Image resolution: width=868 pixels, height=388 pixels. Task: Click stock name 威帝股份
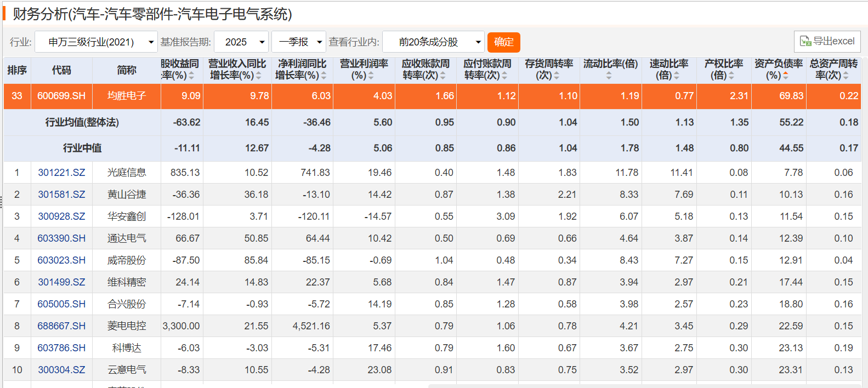[x=127, y=260]
